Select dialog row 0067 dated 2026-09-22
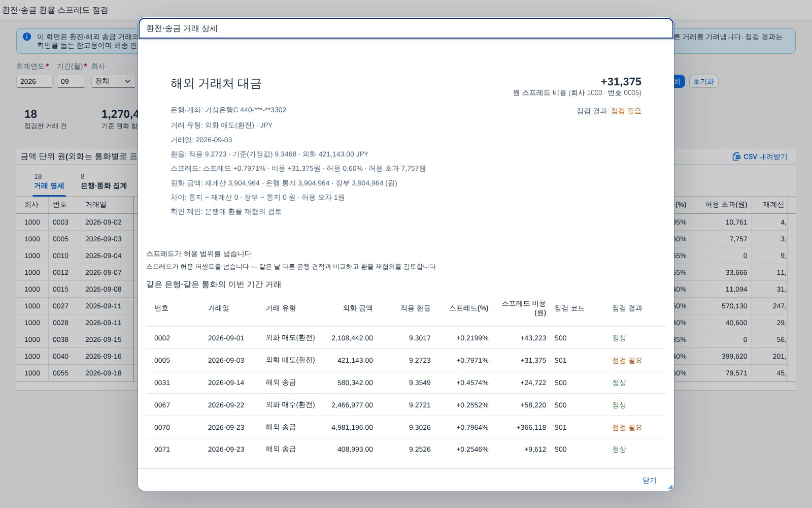This screenshot has height=508, width=812. (406, 405)
